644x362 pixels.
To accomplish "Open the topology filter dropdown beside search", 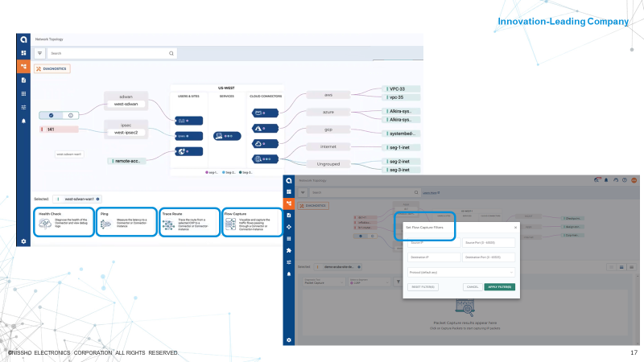I will tap(39, 53).
